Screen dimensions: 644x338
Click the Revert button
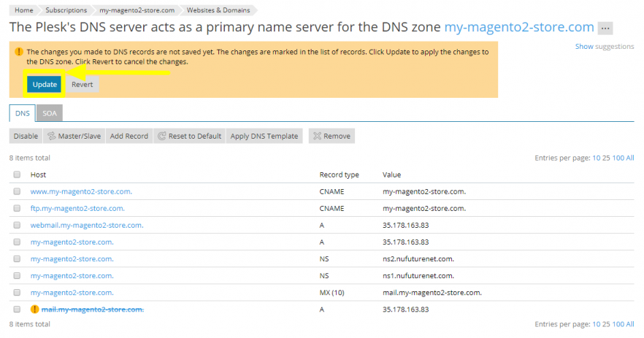point(82,85)
